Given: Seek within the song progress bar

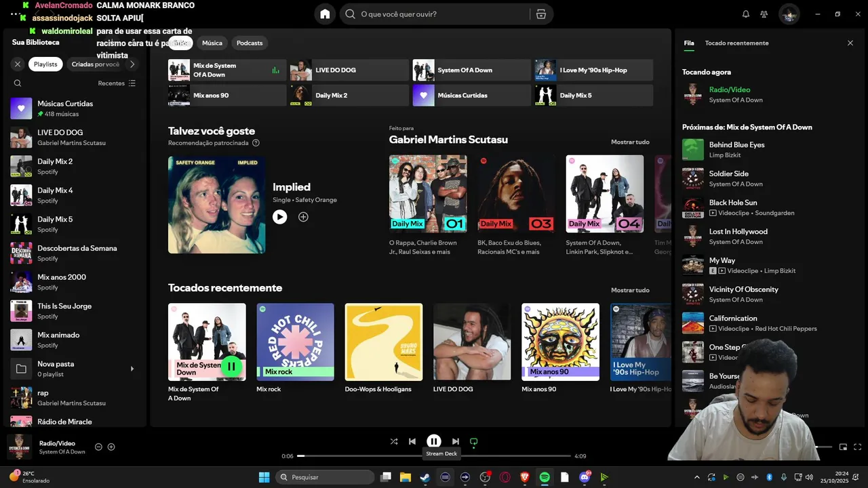Looking at the screenshot, I should 434,456.
